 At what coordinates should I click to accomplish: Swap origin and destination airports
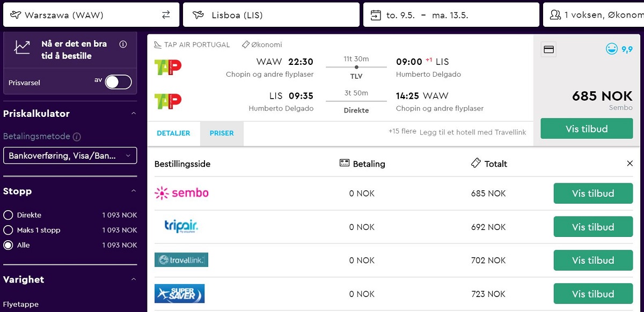coord(166,15)
